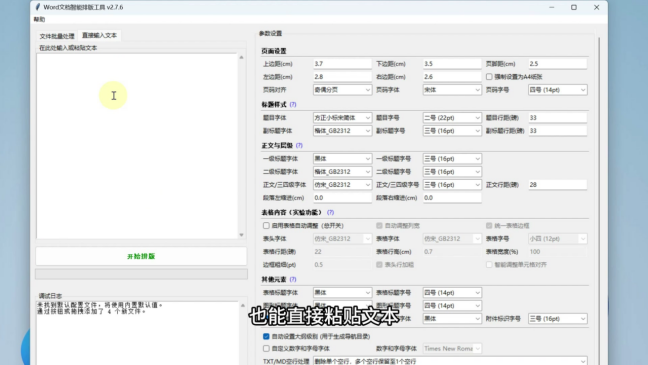
Task: Toggle 表头行加粗 checkbox
Action: click(379, 265)
